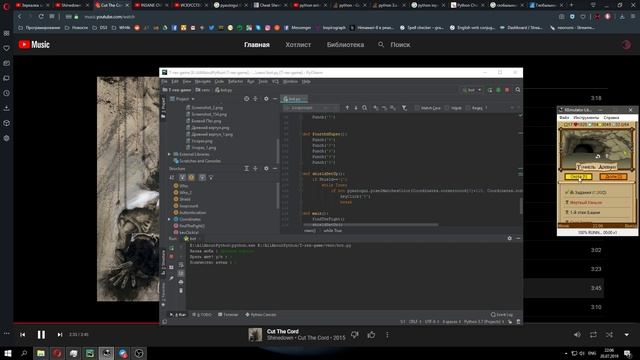The image size is (640, 360).
Task: Skip to the previous track
Action: point(22,335)
